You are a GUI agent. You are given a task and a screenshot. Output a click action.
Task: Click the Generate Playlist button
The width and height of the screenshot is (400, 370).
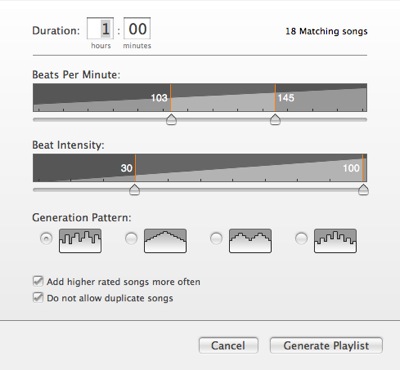[326, 345]
